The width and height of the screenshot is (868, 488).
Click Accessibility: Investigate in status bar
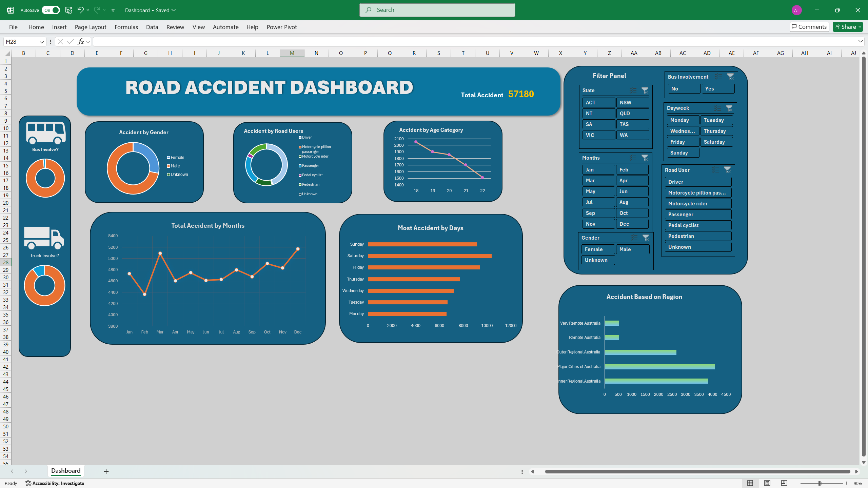[x=55, y=483]
